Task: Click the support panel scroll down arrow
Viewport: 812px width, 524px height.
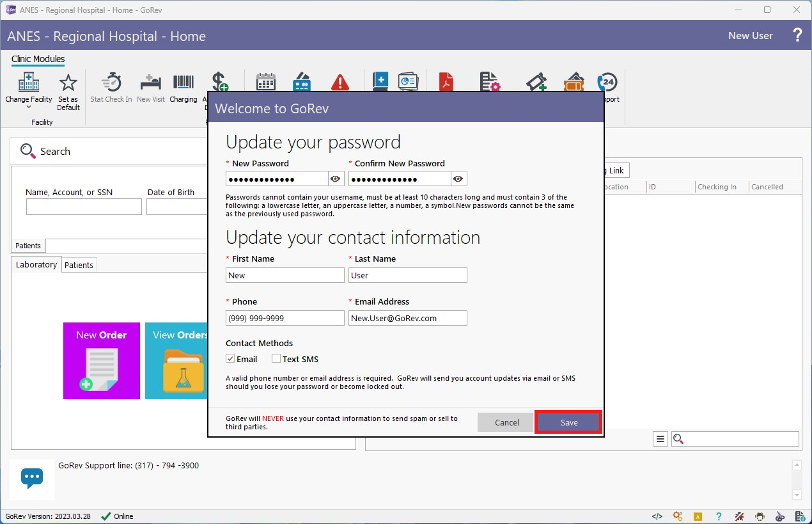Action: coord(797,495)
